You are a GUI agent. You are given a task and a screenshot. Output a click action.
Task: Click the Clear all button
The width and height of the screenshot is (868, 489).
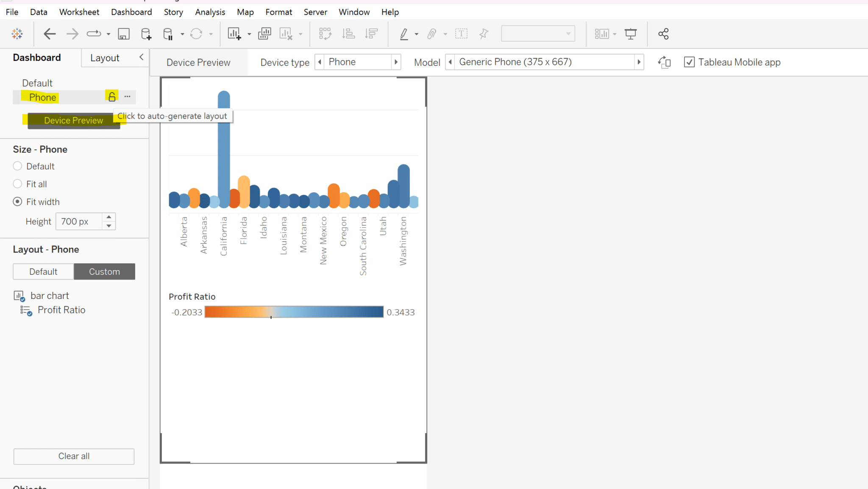tap(73, 456)
